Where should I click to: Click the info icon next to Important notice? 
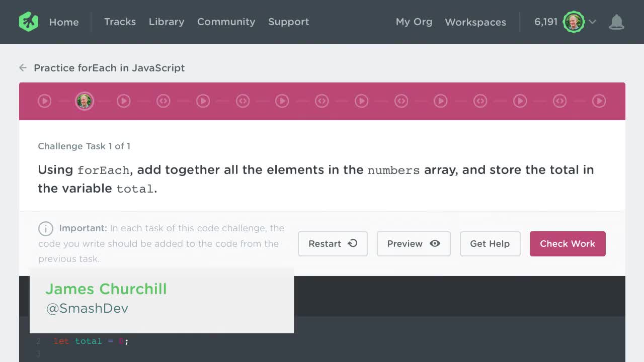click(46, 229)
